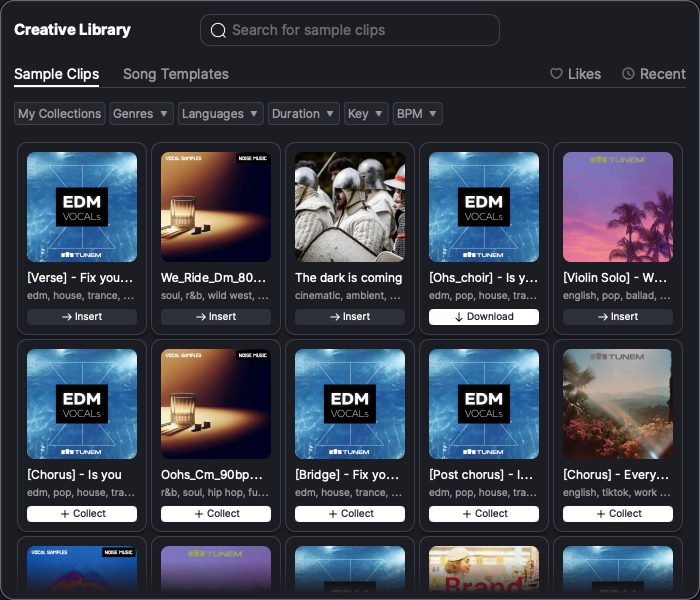Open the [Chorus] - Is you cover art
Image resolution: width=700 pixels, height=600 pixels.
tap(82, 404)
